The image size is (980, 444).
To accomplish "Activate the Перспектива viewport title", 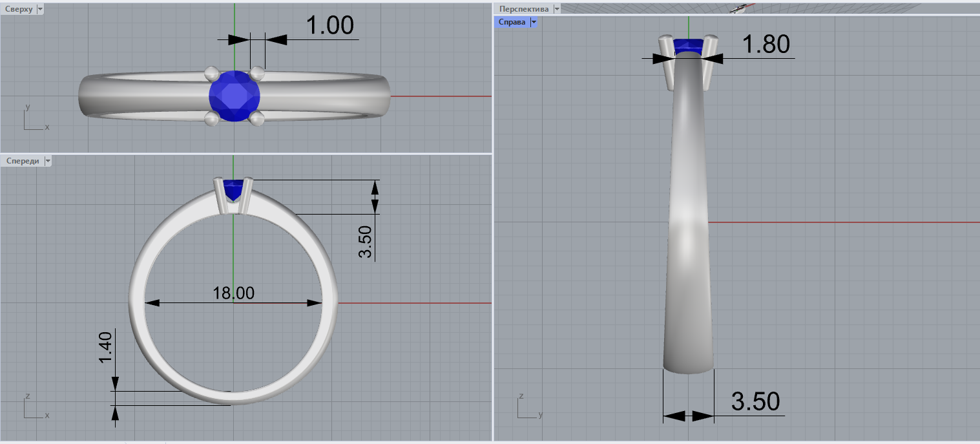I will [x=523, y=9].
